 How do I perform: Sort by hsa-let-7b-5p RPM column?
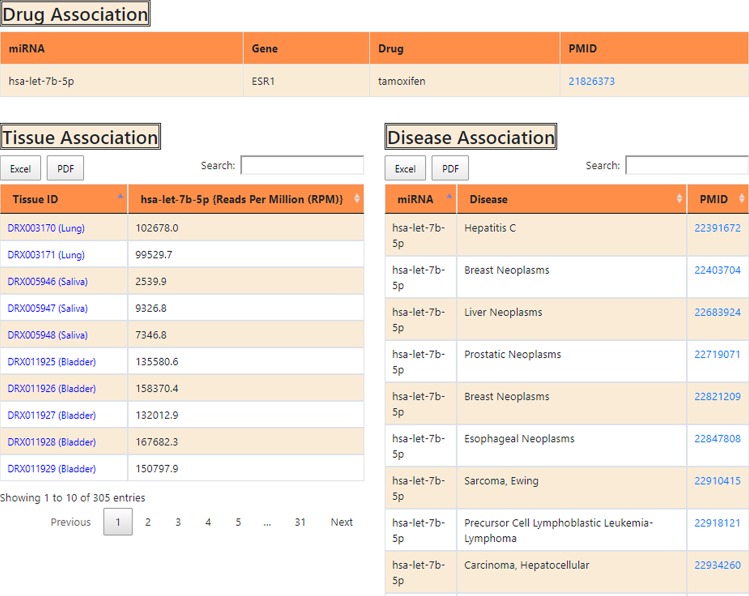point(245,199)
